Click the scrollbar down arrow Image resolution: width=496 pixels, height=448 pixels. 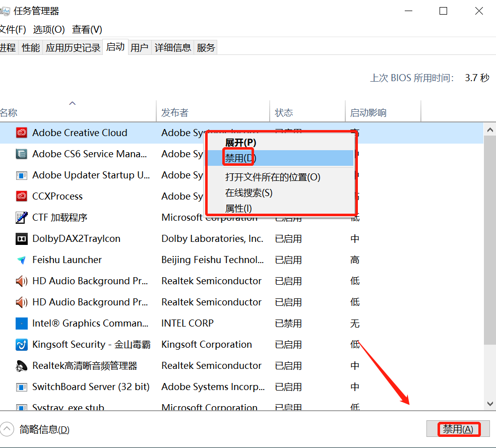(489, 404)
